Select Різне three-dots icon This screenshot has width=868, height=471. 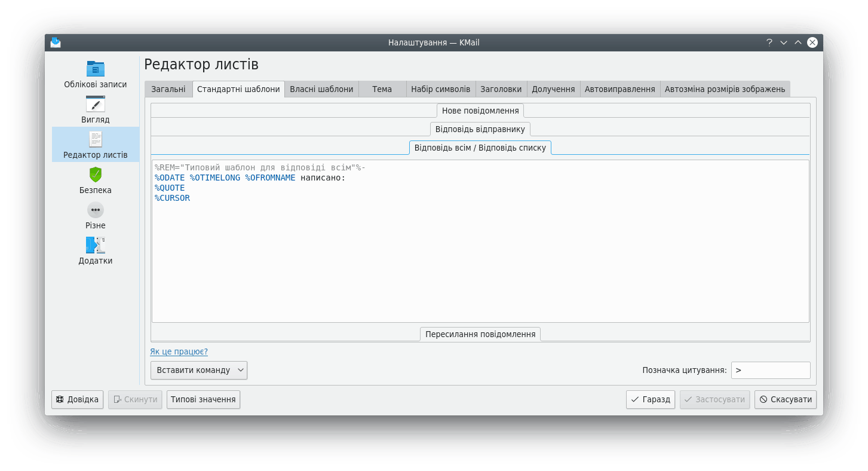pos(95,210)
